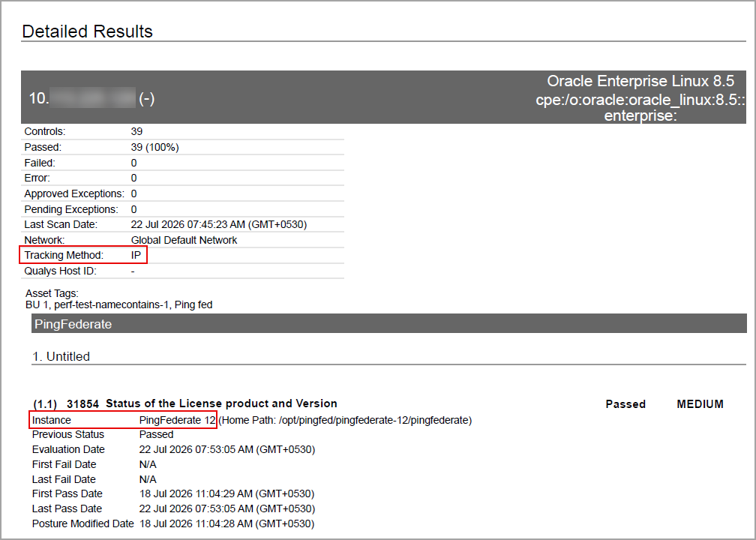
Task: Click the Home Path /opt/pingfed text
Action: click(345, 420)
